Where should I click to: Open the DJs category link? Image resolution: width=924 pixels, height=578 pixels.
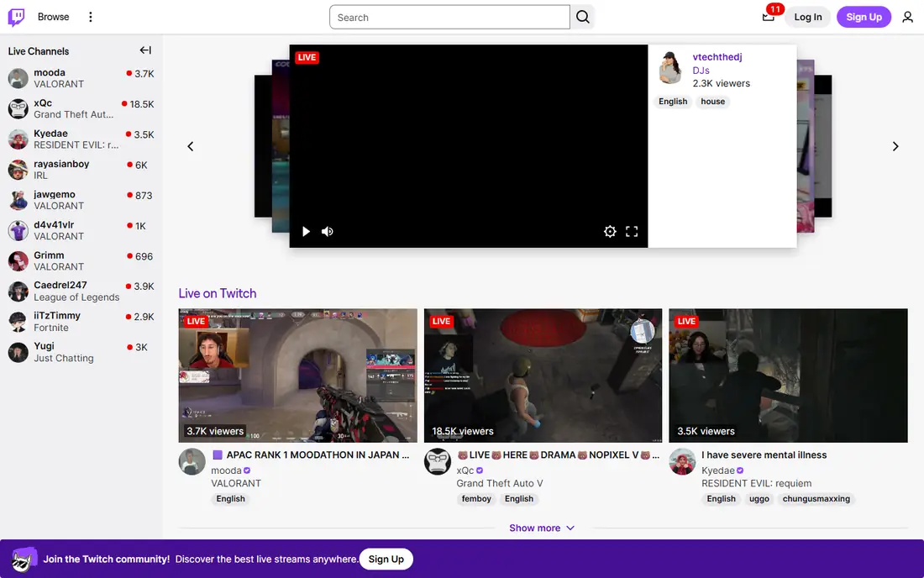701,70
